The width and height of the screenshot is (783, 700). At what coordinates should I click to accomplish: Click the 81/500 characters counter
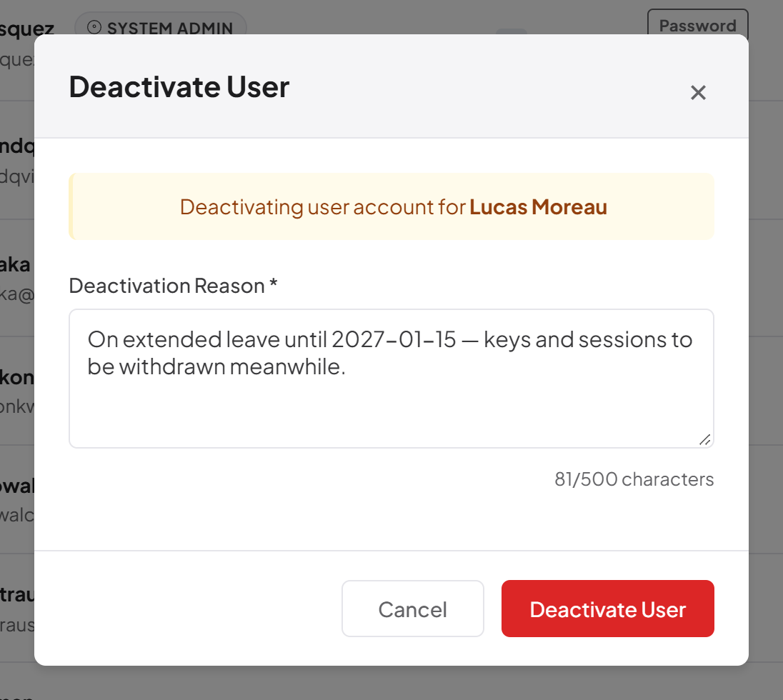634,479
